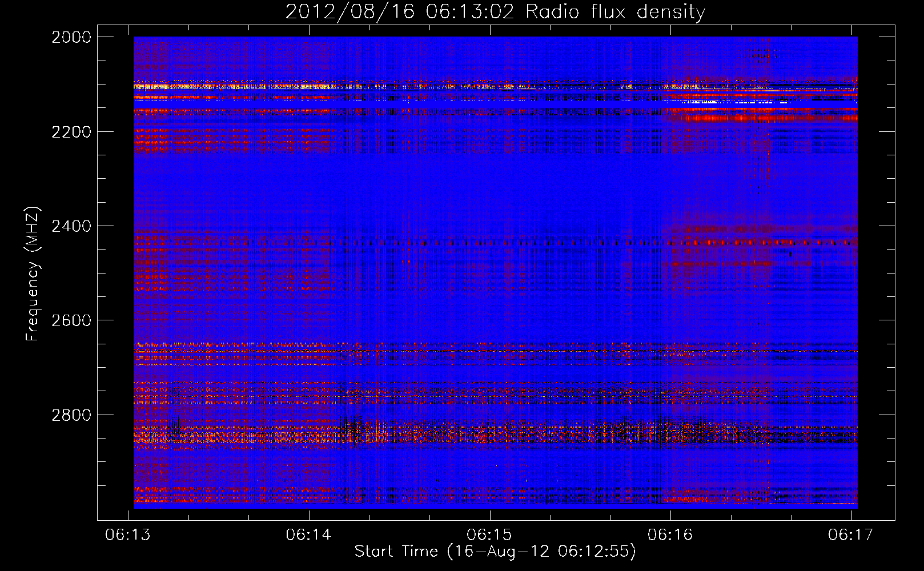Screen dimensions: 924x571
Task: Select the '2600' frequency axis label
Action: coord(71,320)
